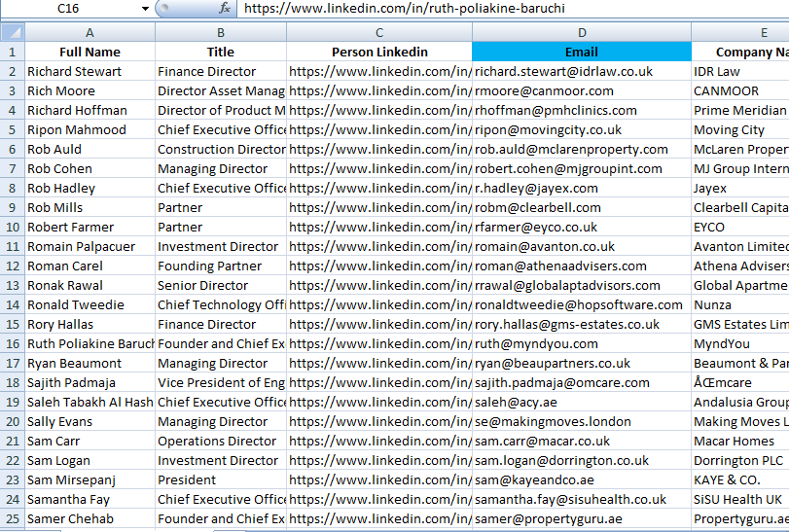The width and height of the screenshot is (789, 532).
Task: Click the sam@kayeandco.ae email cell
Action: click(582, 480)
